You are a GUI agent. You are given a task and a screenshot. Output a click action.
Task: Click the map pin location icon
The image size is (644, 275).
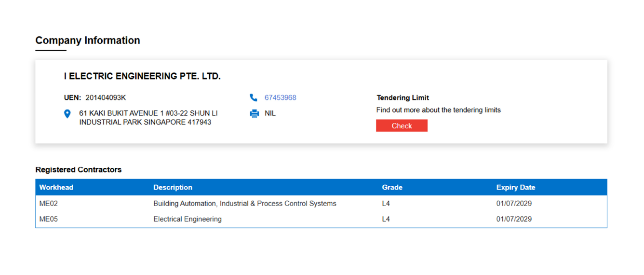(67, 114)
